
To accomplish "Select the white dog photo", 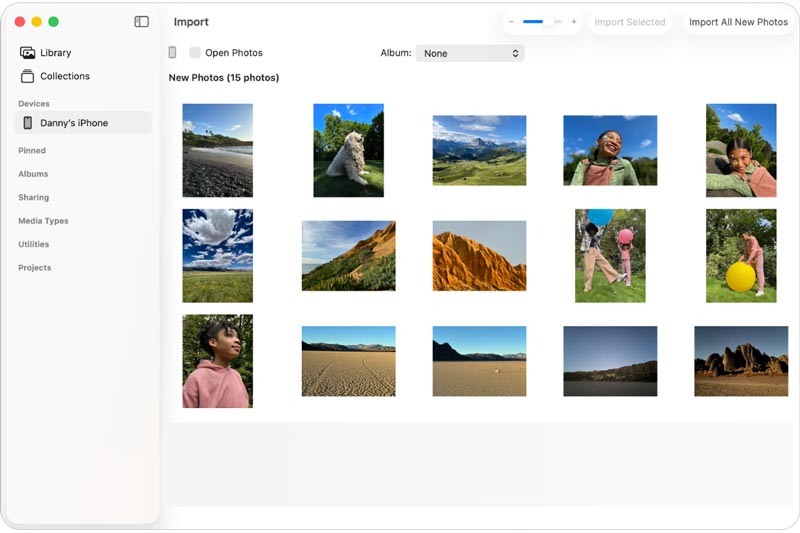I will click(x=348, y=150).
